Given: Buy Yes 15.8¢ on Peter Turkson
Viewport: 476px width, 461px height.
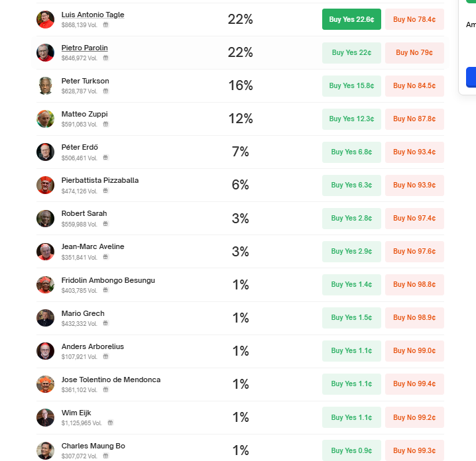Looking at the screenshot, I should tap(351, 86).
